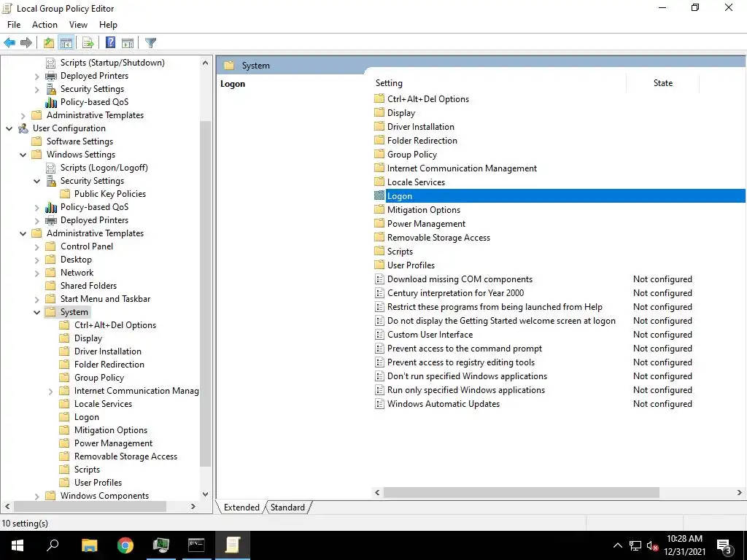The width and height of the screenshot is (747, 560).
Task: Expand Start Menu and Taskbar node
Action: click(x=36, y=299)
